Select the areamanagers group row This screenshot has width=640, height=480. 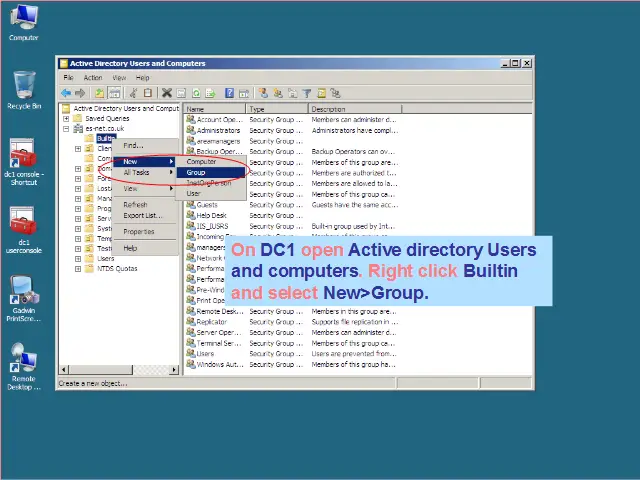point(293,141)
